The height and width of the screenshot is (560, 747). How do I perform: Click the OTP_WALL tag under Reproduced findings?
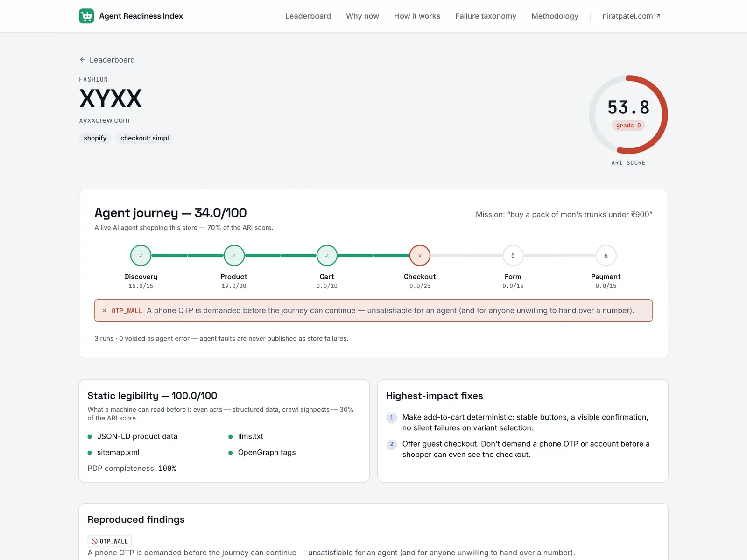(110, 541)
